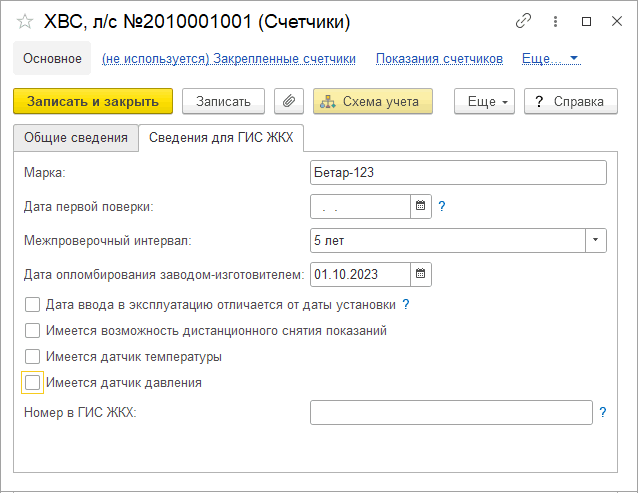Enable Дата ввода в эксплуатацию отличается checkbox
The image size is (638, 493).
[x=33, y=305]
